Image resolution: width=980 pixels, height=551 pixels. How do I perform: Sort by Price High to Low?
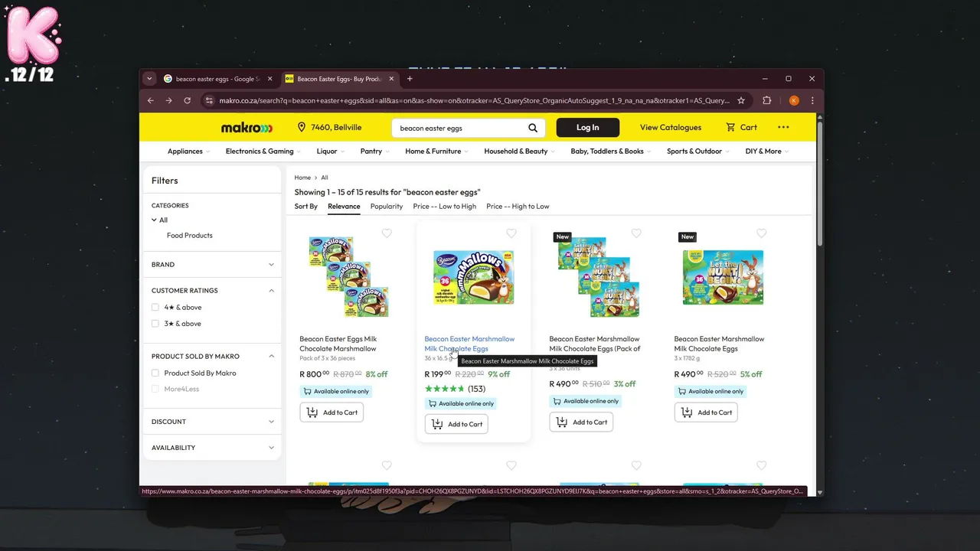click(518, 207)
